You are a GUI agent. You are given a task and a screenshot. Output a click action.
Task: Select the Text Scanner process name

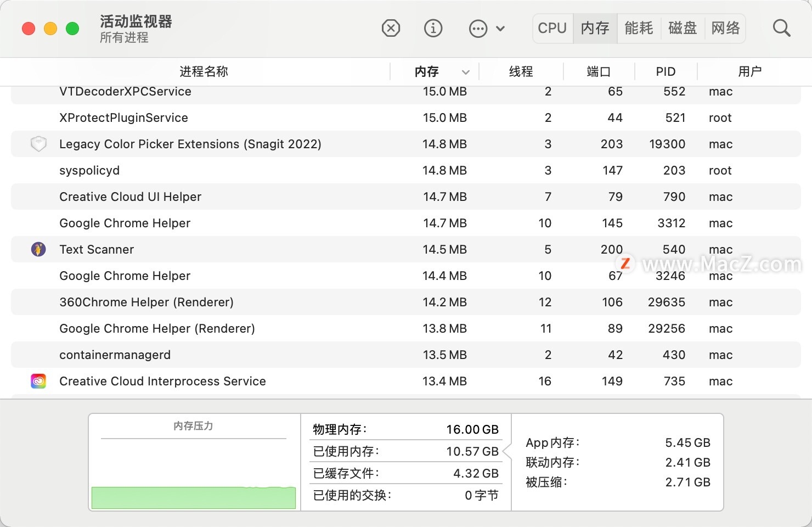97,249
